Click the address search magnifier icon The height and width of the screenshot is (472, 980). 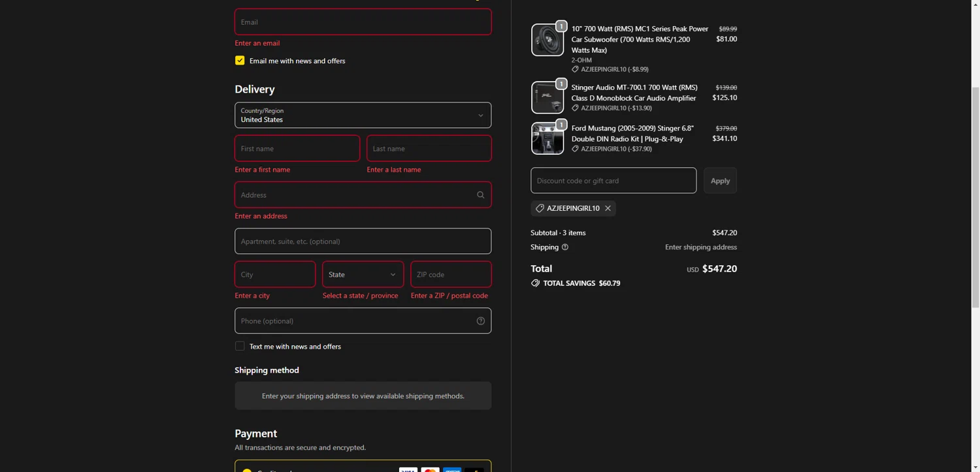pyautogui.click(x=480, y=195)
